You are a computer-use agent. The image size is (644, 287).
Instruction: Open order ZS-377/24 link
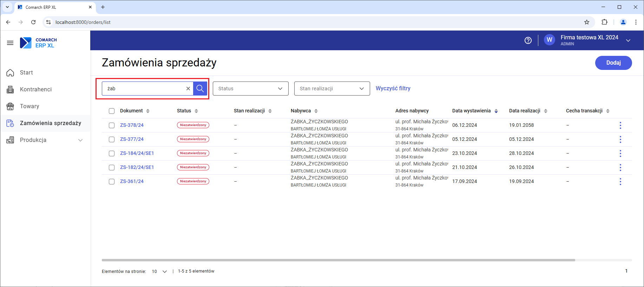pyautogui.click(x=132, y=139)
